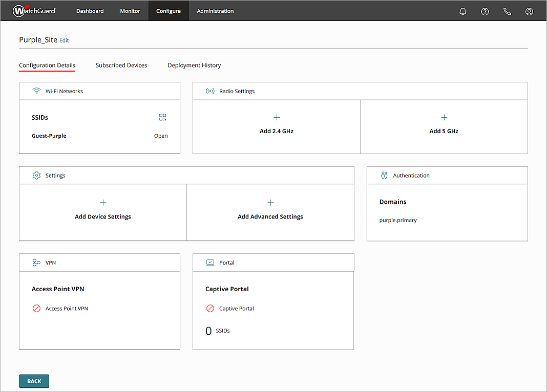Click the Wi-Fi Networks panel icon
Image resolution: width=547 pixels, height=392 pixels.
(36, 91)
